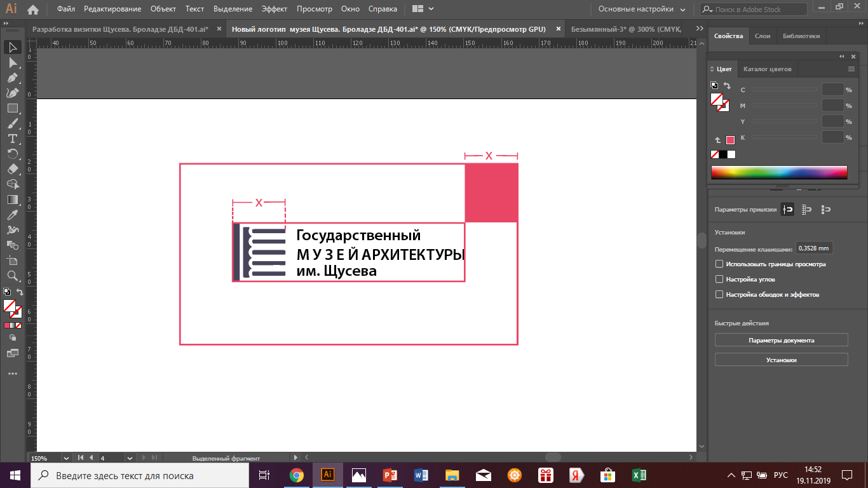This screenshot has height=488, width=868.
Task: Select the Direct Selection tool
Action: [12, 63]
